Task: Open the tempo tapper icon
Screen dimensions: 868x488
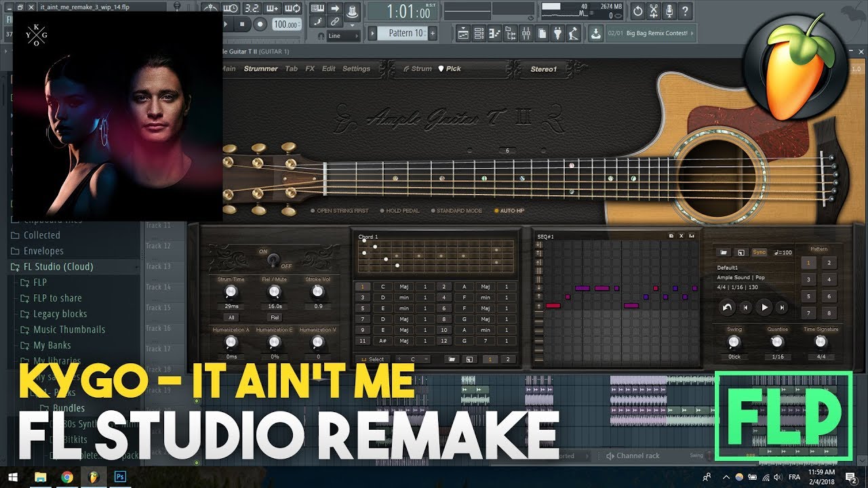Action: 574,33
